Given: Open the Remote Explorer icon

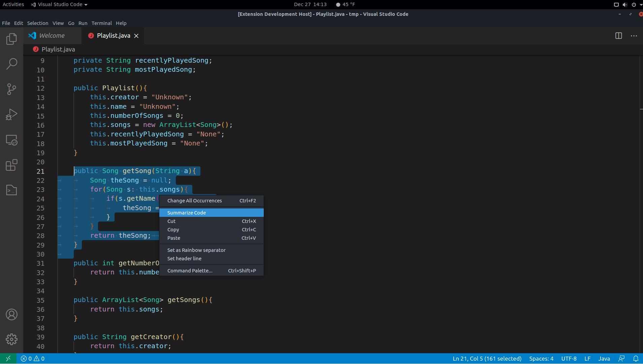Looking at the screenshot, I should pos(11,140).
